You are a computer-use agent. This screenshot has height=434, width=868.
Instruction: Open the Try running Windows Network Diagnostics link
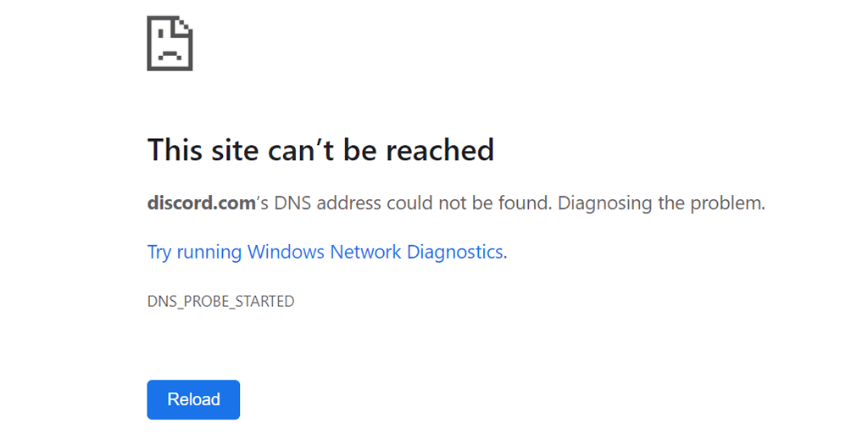point(327,252)
